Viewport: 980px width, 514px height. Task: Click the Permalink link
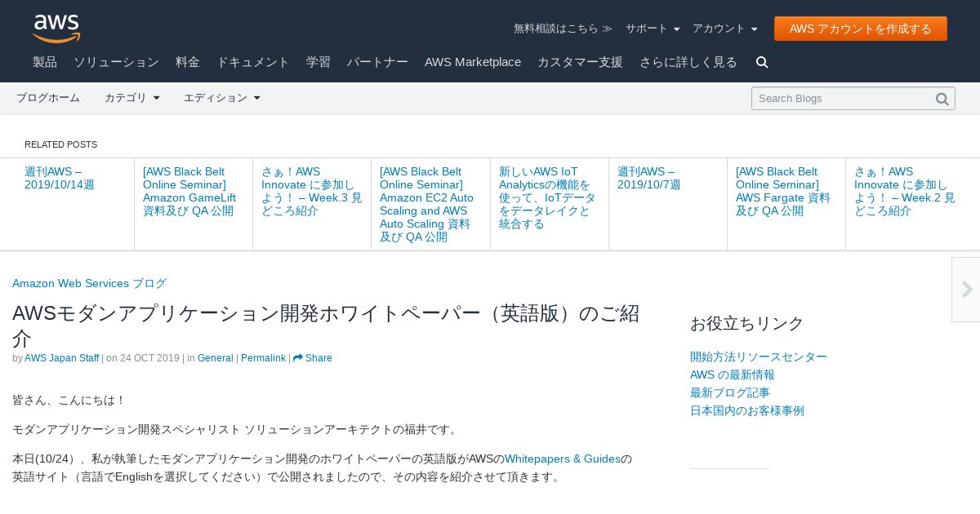pos(263,358)
